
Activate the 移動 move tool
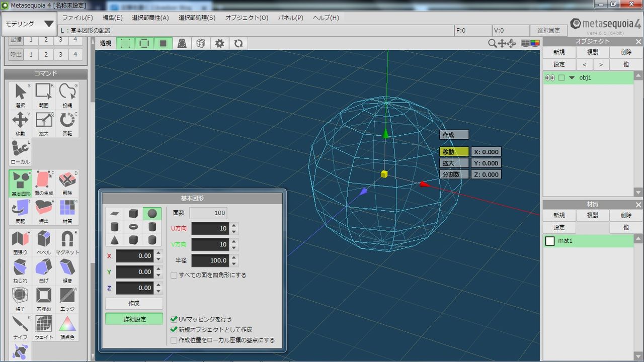(x=20, y=124)
